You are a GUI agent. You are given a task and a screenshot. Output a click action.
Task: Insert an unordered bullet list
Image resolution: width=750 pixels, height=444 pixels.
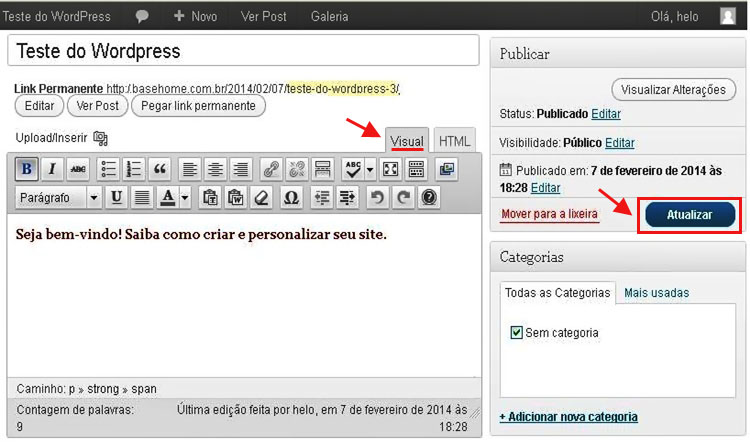point(108,169)
